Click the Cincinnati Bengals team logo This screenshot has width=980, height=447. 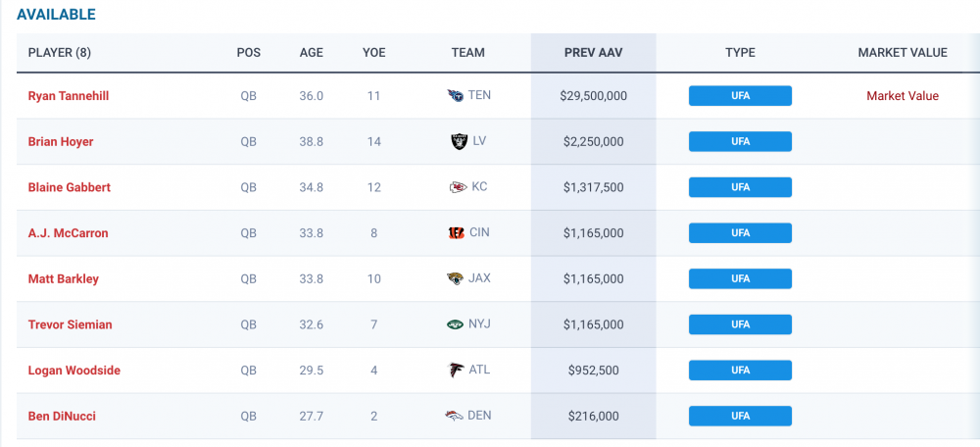pyautogui.click(x=455, y=233)
